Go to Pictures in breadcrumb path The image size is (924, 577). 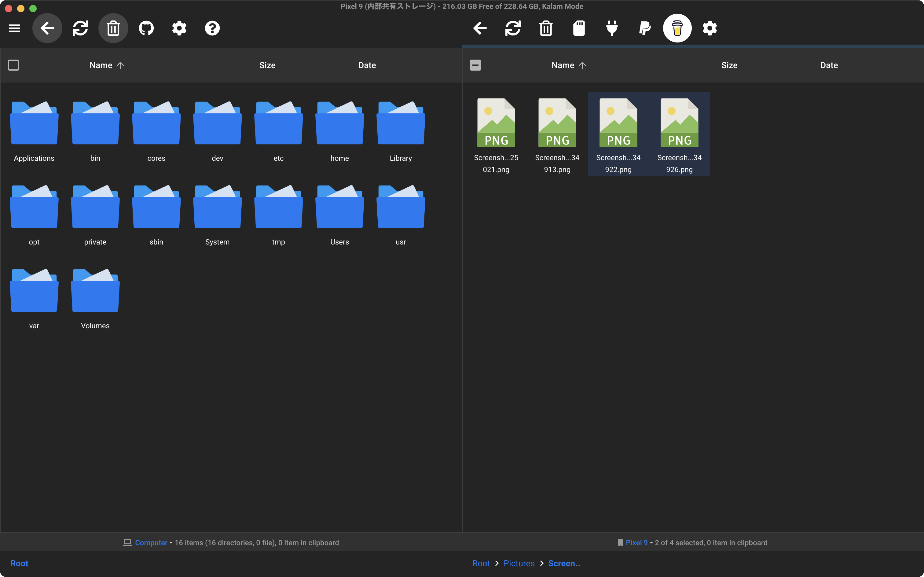click(x=519, y=563)
